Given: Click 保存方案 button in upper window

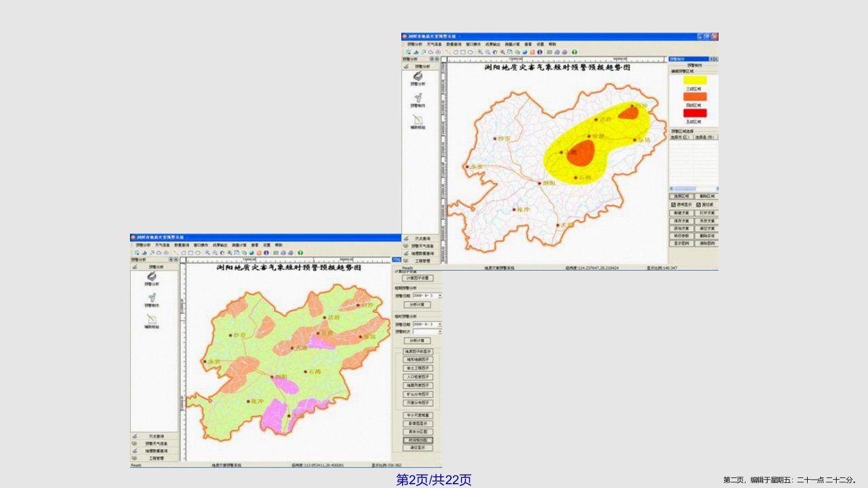Looking at the screenshot, I should pos(681,221).
